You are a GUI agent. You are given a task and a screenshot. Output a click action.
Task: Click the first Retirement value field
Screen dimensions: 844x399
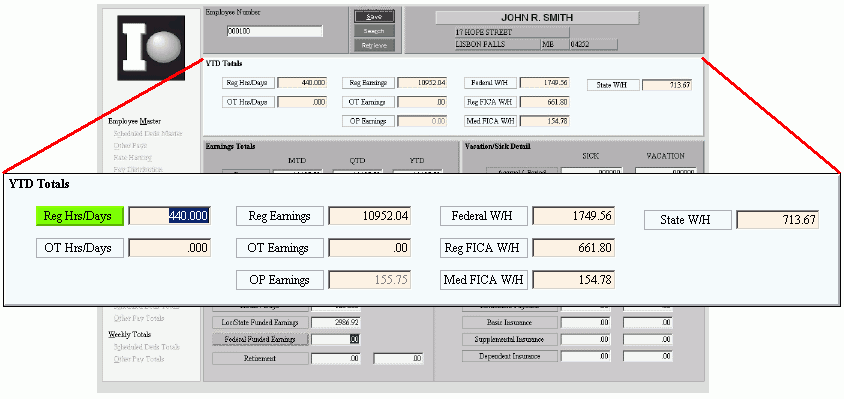(x=335, y=358)
